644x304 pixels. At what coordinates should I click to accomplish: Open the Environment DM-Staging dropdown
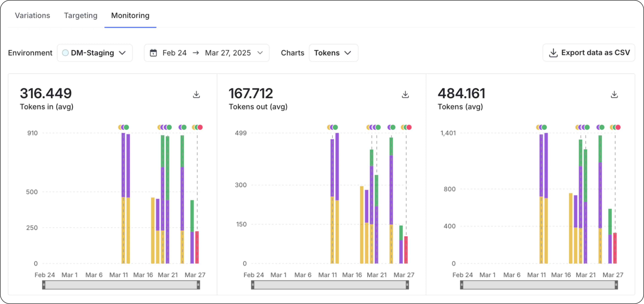[95, 53]
